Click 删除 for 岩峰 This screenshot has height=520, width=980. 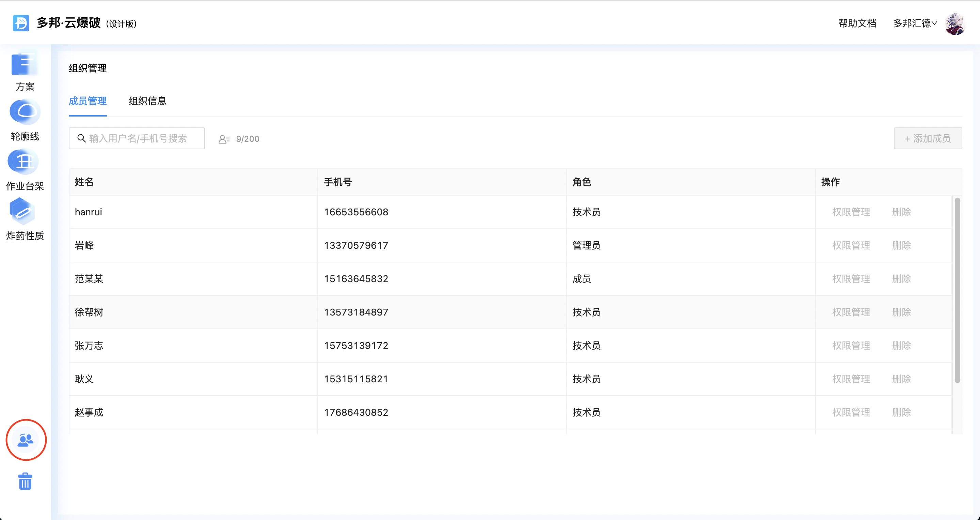[x=901, y=246]
